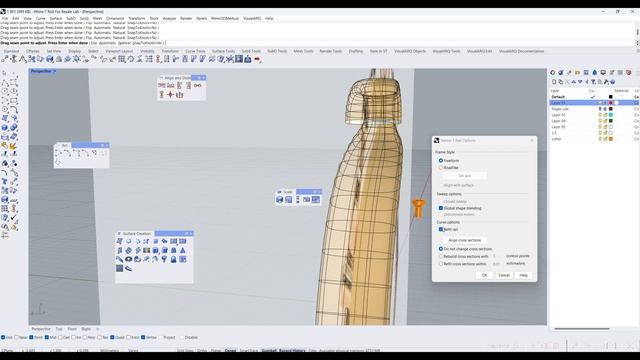The image size is (640, 360).
Task: Select Do not change cross sections radio
Action: [x=441, y=249]
